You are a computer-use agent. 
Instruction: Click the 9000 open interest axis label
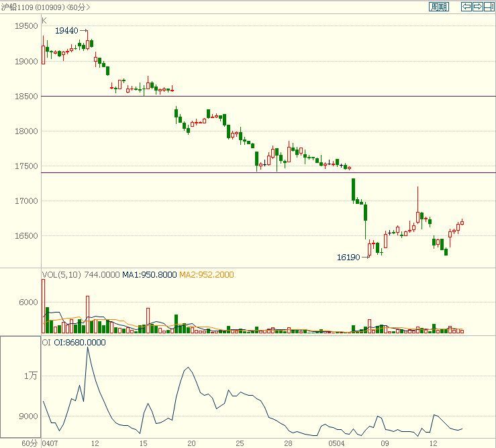tap(28, 416)
